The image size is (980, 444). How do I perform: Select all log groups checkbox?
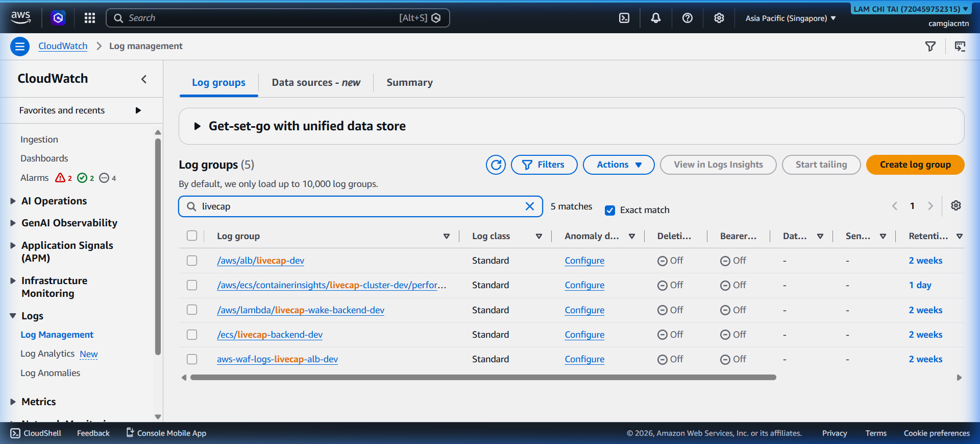[192, 236]
